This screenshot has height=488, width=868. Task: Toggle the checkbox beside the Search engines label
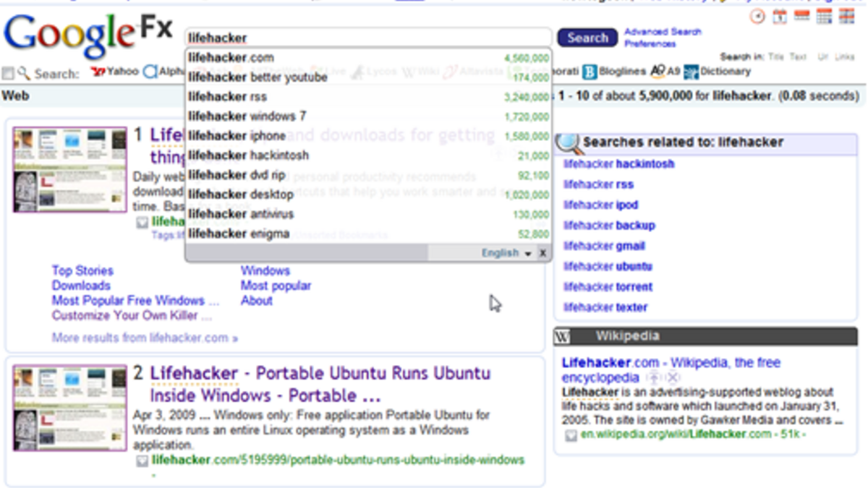(8, 73)
